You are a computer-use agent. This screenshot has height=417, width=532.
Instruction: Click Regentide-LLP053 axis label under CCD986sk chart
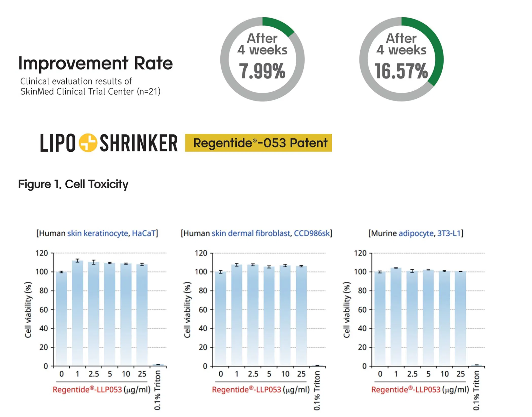pyautogui.click(x=261, y=389)
